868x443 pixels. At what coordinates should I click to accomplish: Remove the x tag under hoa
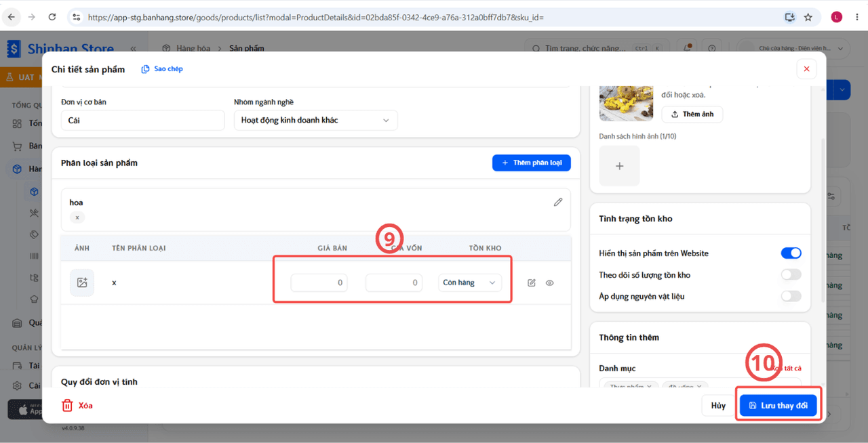click(x=77, y=217)
